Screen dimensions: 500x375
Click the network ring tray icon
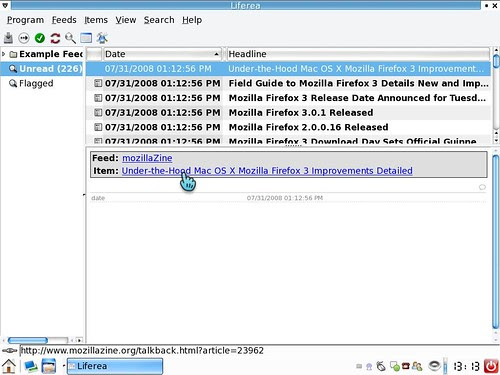434,366
